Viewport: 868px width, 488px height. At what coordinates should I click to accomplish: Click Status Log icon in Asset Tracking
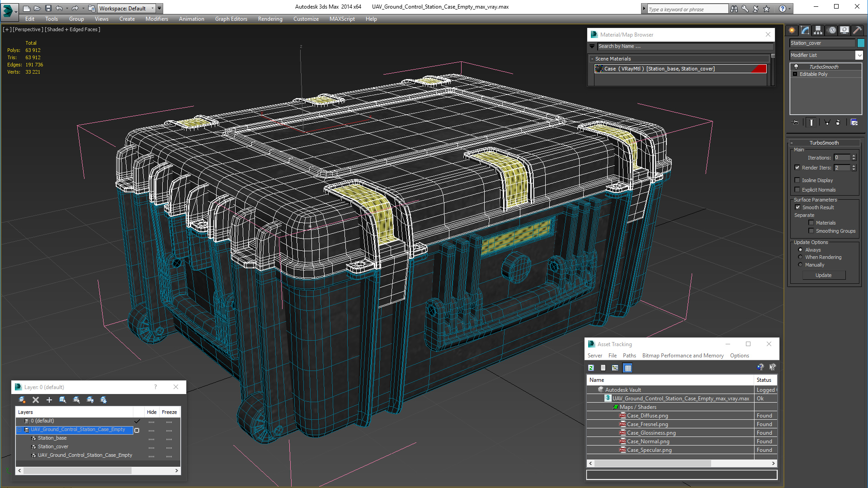pyautogui.click(x=603, y=368)
